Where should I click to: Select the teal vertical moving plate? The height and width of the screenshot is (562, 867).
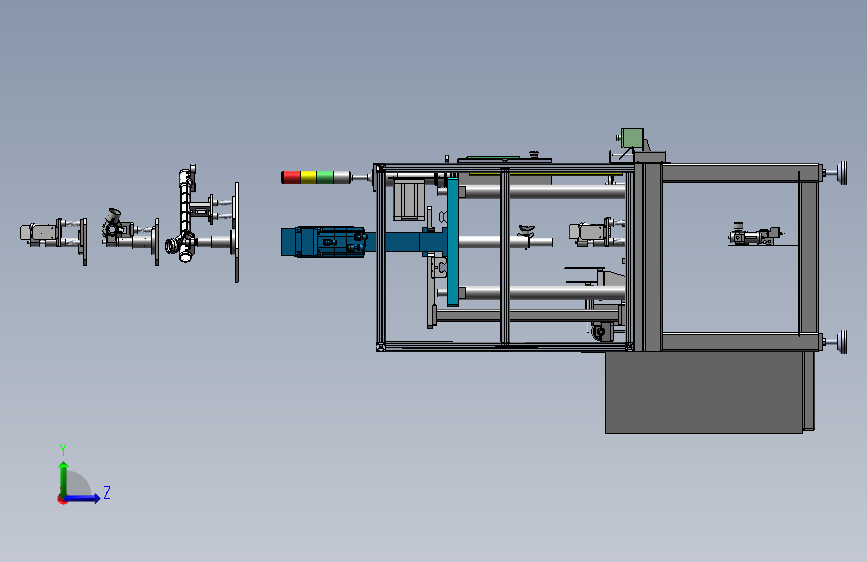tap(453, 241)
